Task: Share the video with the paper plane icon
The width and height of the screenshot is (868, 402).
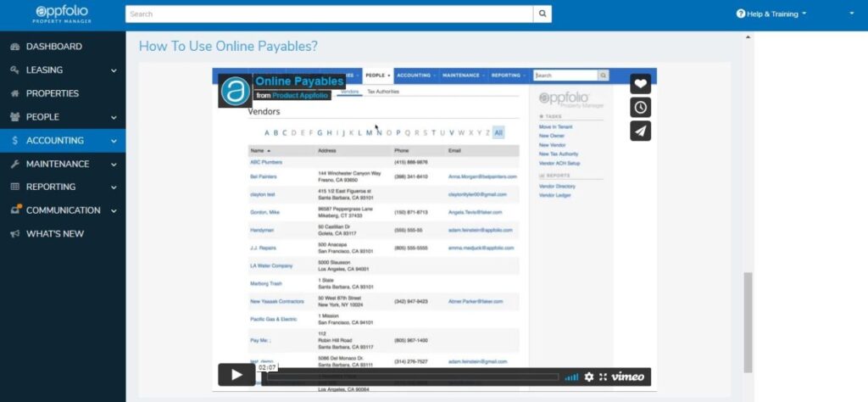Action: click(641, 131)
